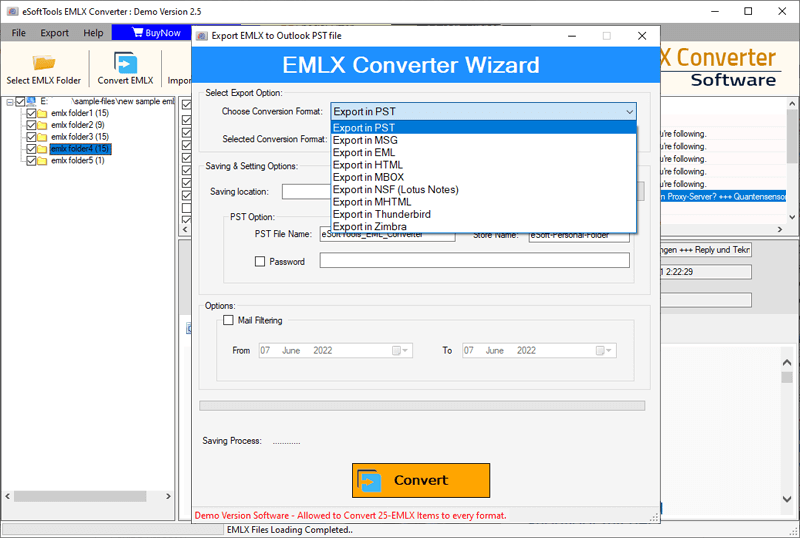Click EMLX Files Loading Completed status
Image resolution: width=800 pixels, height=538 pixels.
pyautogui.click(x=289, y=530)
